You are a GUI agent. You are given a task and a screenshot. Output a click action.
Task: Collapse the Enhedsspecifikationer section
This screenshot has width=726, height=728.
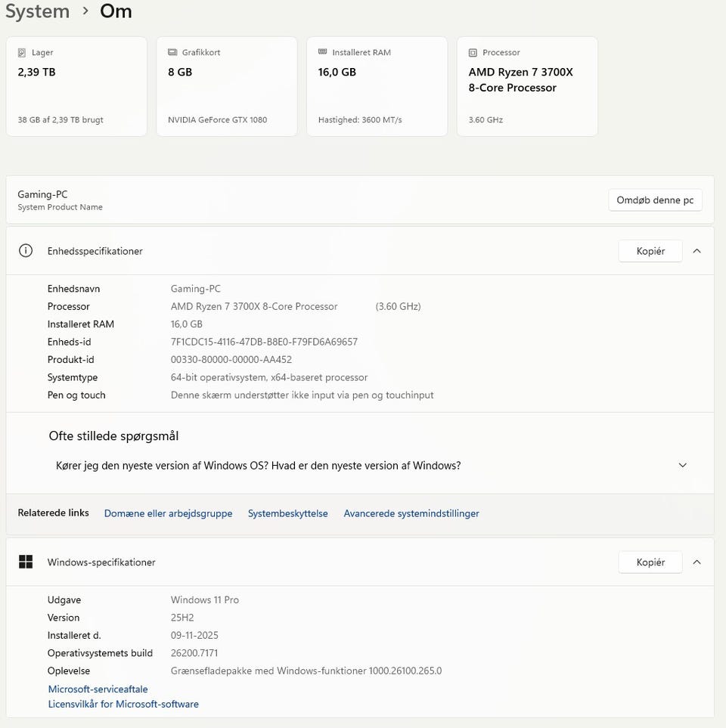[x=697, y=251]
